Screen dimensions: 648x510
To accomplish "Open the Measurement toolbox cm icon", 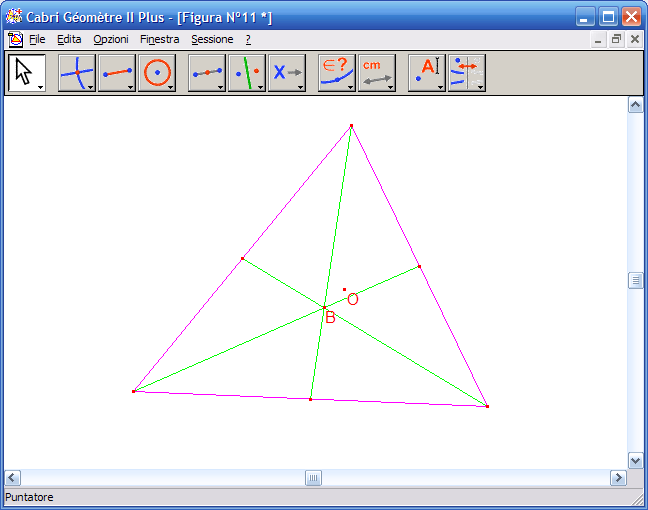I will pos(377,73).
